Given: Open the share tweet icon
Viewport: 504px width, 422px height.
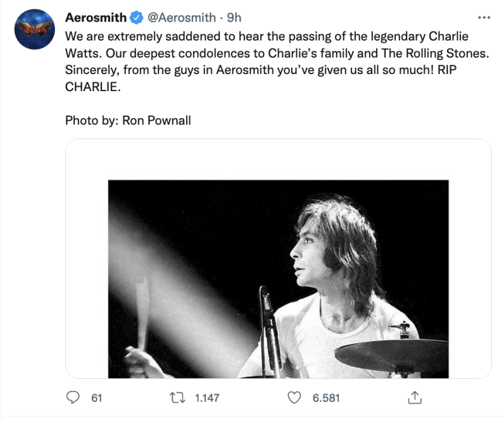Looking at the screenshot, I should pos(415,398).
